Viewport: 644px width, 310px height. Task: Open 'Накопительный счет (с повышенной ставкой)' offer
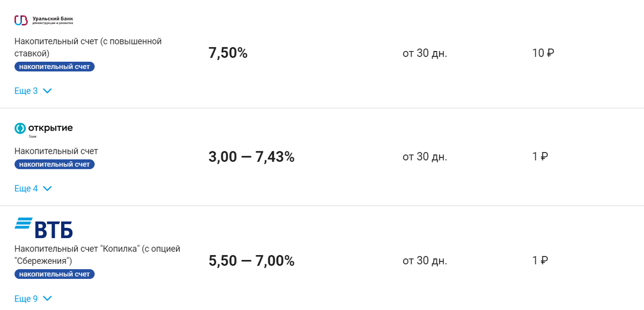pos(88,47)
